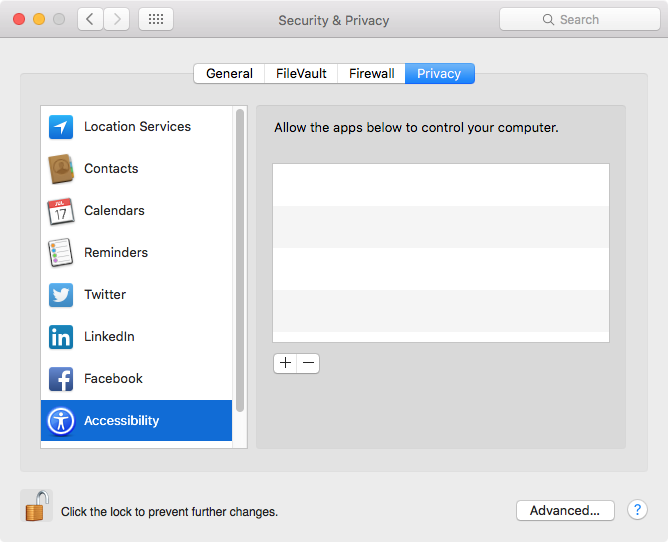Switch to the Firewall tab
This screenshot has height=542, width=668.
pos(371,73)
